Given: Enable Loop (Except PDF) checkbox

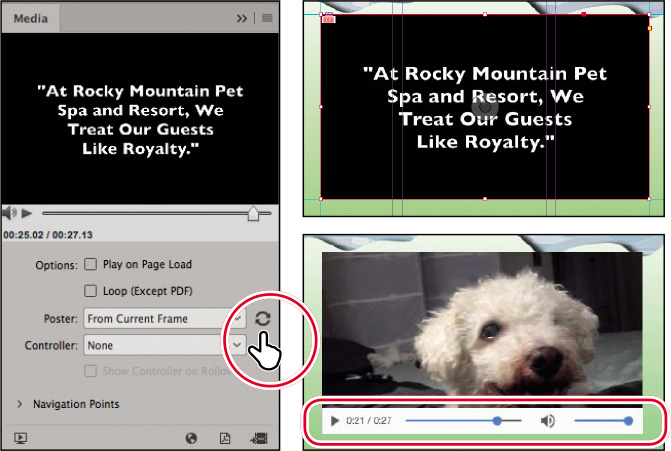Looking at the screenshot, I should (x=90, y=291).
